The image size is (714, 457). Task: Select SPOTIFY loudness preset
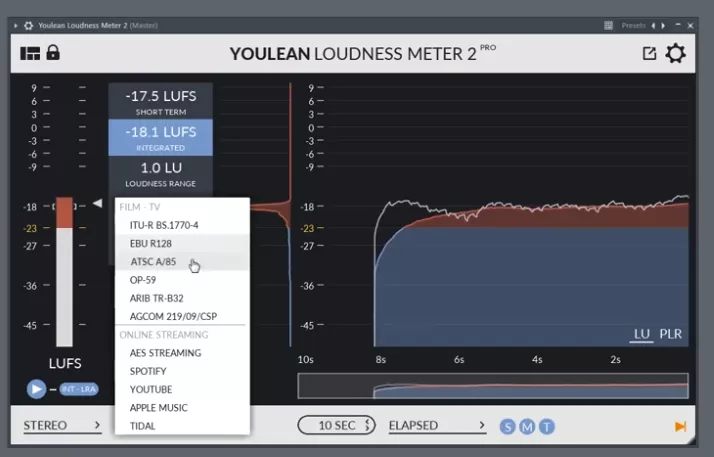click(x=182, y=371)
